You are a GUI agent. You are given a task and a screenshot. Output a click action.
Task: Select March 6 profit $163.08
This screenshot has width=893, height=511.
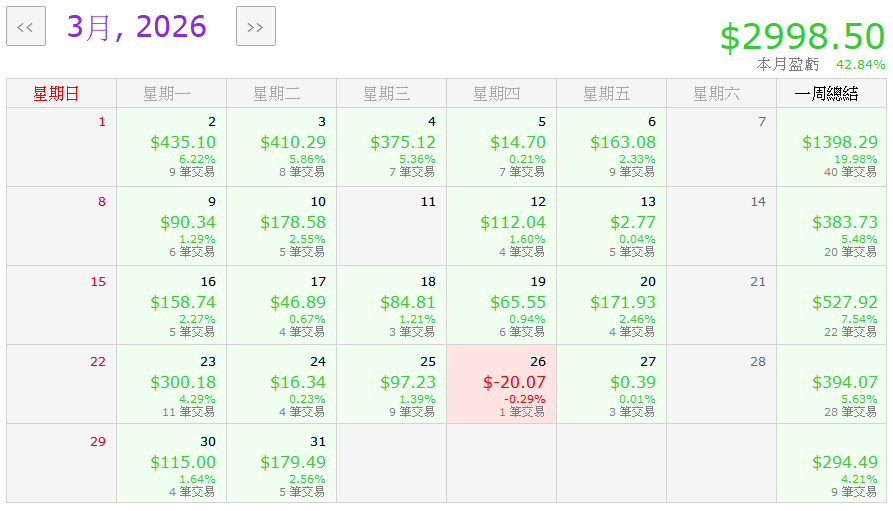point(623,142)
